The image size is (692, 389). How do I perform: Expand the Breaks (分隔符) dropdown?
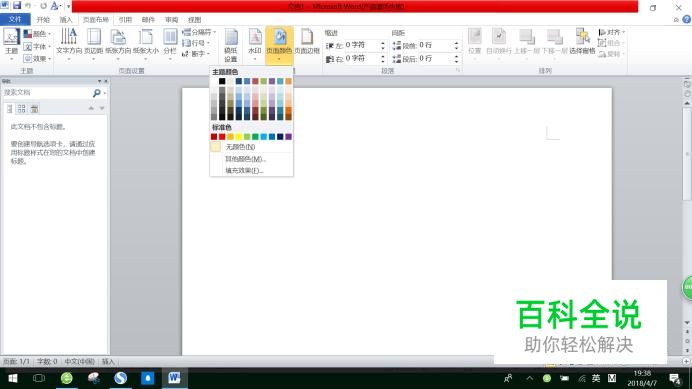click(199, 32)
